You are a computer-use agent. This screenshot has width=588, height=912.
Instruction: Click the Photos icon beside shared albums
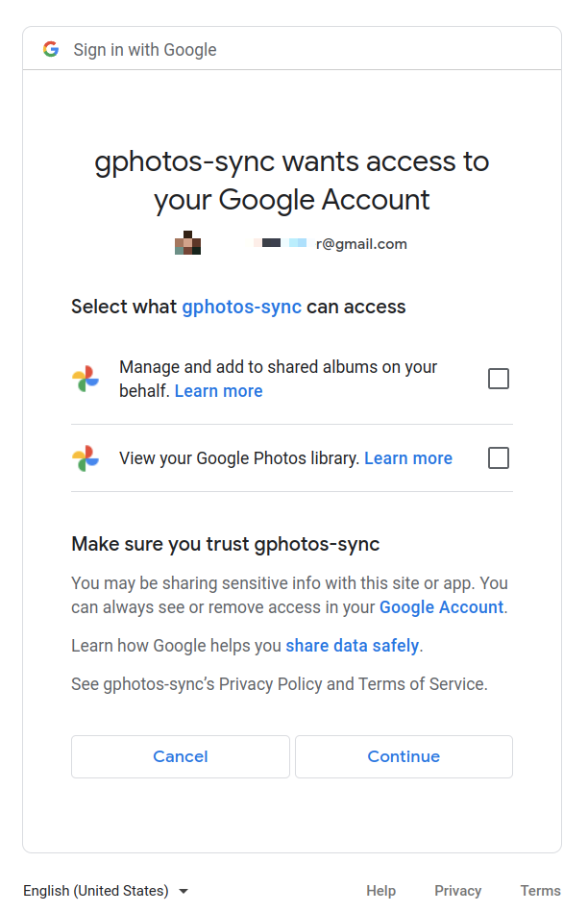pos(86,379)
